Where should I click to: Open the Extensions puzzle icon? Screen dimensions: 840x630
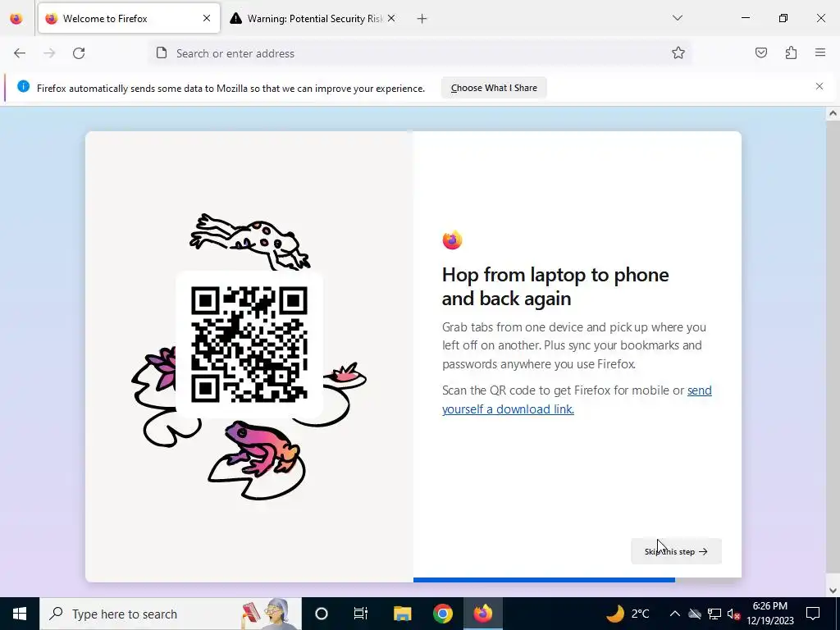click(x=791, y=52)
